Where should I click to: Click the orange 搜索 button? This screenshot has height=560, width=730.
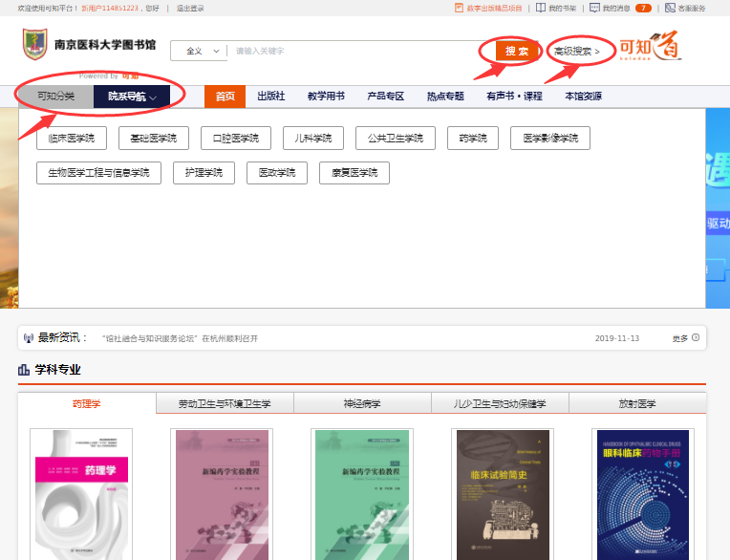tap(517, 51)
